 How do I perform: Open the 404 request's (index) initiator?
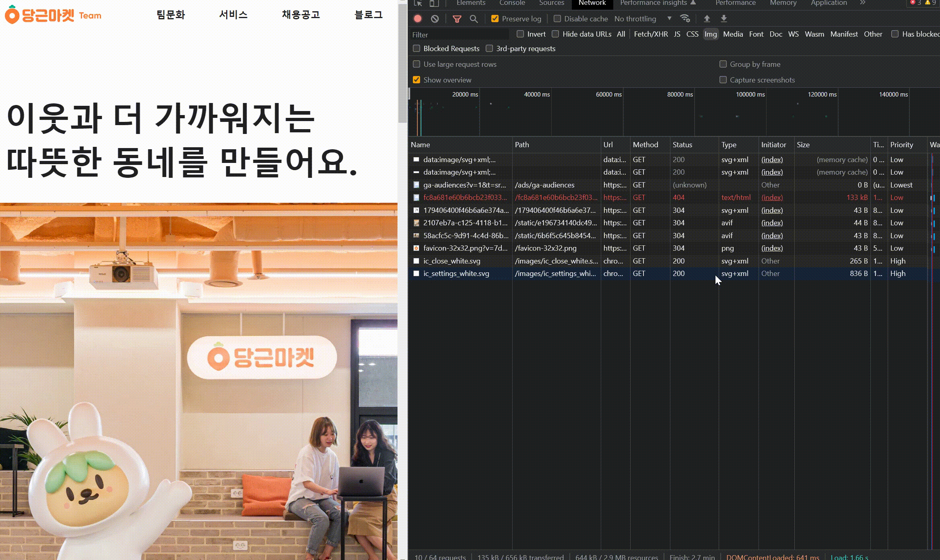coord(772,198)
